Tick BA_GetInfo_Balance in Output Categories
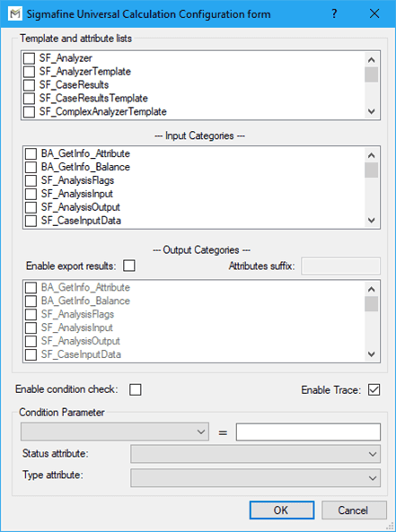Viewport: 396px width, 532px height. click(31, 301)
